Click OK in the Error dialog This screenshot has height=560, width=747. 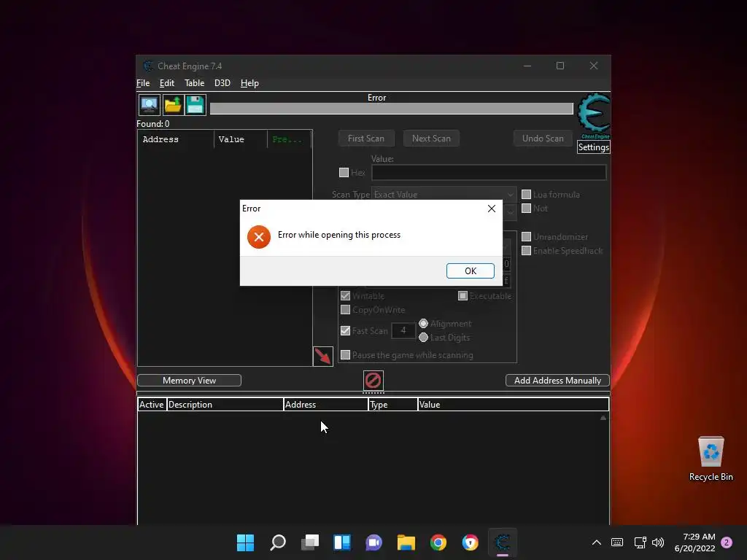pyautogui.click(x=471, y=271)
